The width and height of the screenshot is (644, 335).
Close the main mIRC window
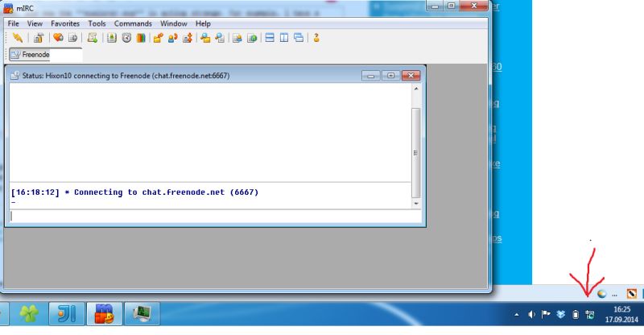point(473,6)
